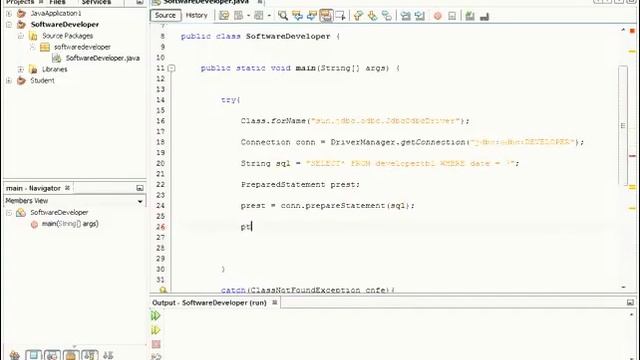The height and width of the screenshot is (360, 640).
Task: Select the SoftwareDeveloper project
Action: point(64,24)
